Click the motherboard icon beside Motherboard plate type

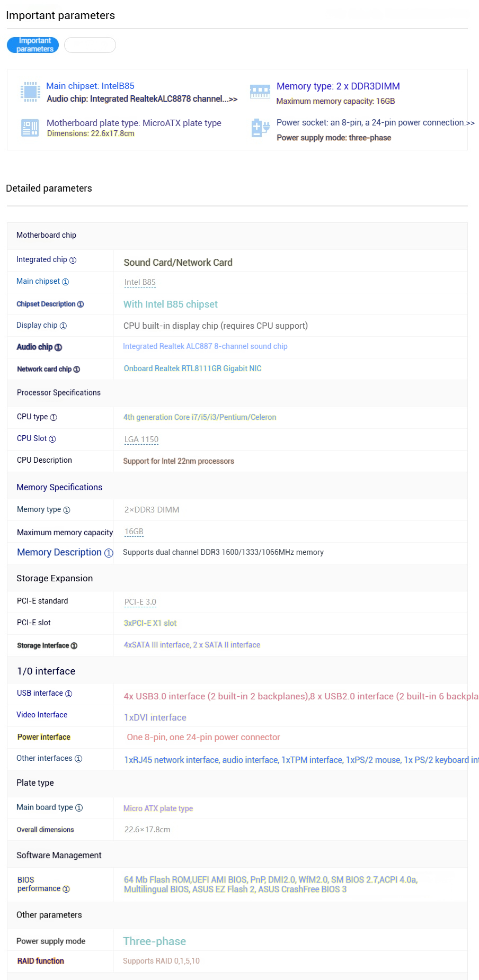coord(30,128)
